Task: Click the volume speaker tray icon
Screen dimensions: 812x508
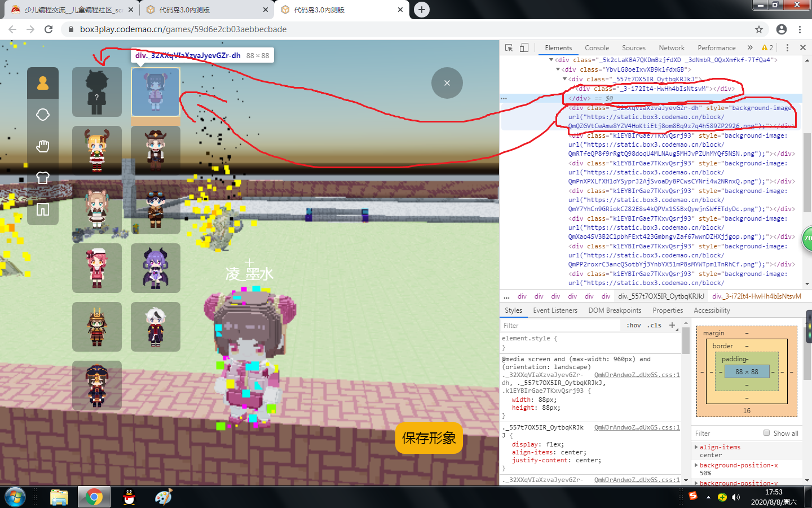Action: coord(736,497)
